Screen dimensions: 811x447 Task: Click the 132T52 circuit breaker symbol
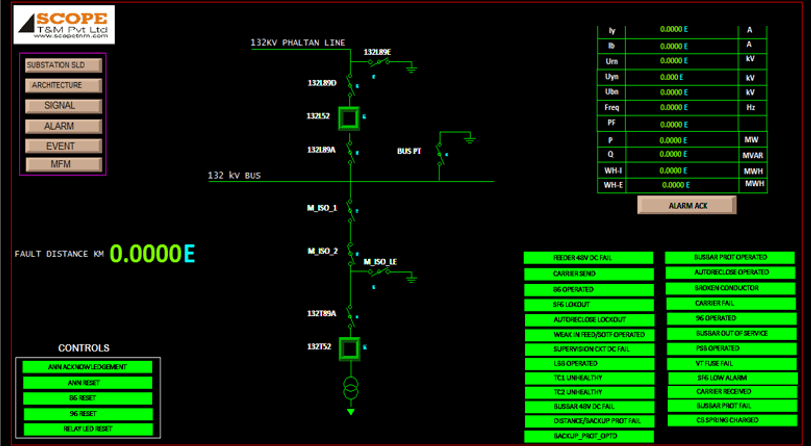[349, 349]
